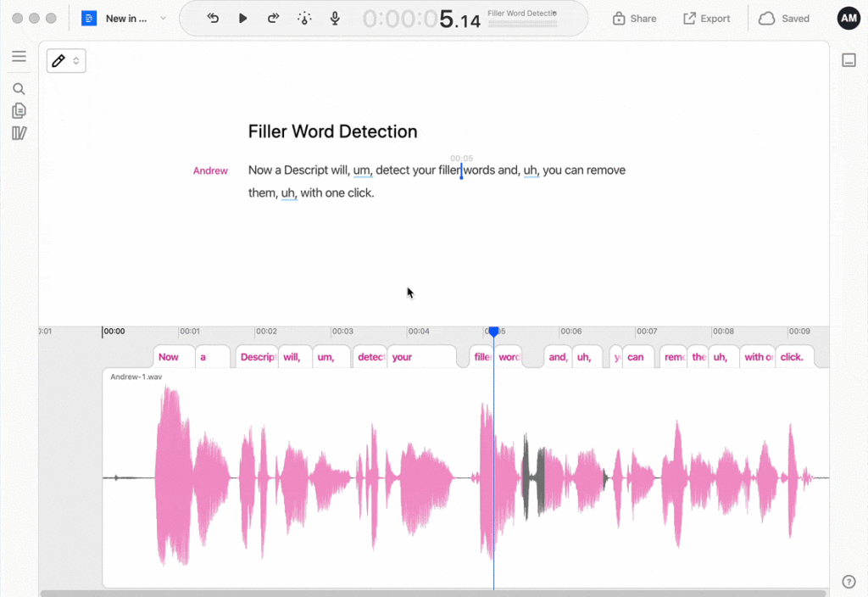Select the 'with one' clip in timeline
868x597 pixels.
pos(757,357)
